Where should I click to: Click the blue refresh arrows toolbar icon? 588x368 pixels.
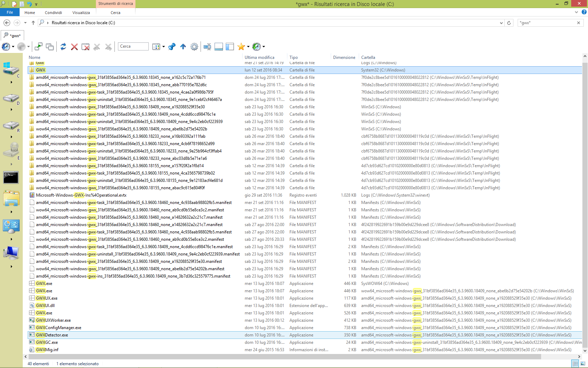tap(63, 47)
